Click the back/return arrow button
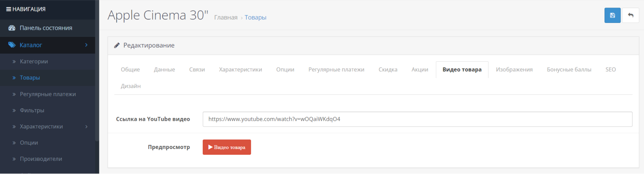Screen dimensions: 644x174 tap(631, 15)
